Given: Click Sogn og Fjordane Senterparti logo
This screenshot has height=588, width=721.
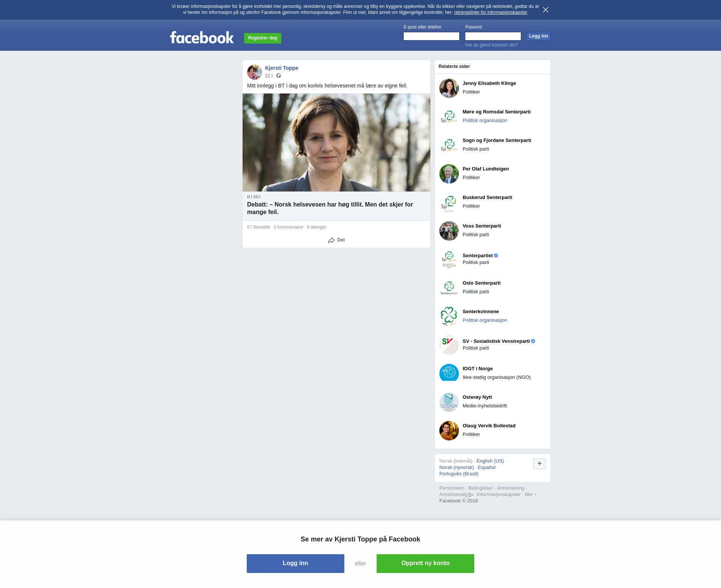Looking at the screenshot, I should [x=449, y=145].
